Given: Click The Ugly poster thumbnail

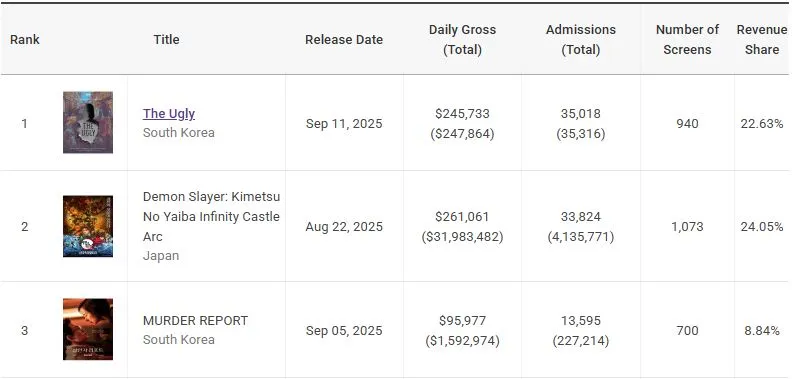Looking at the screenshot, I should [x=88, y=122].
